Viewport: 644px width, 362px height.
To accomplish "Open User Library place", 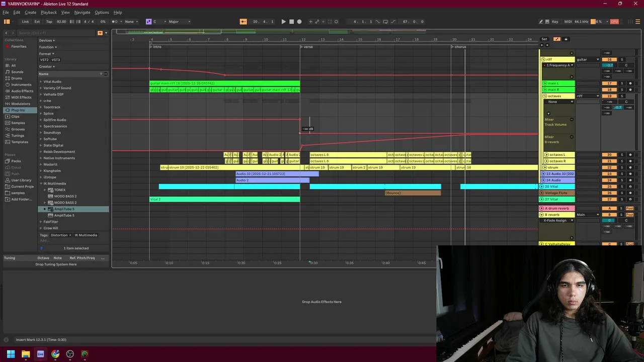I will tap(21, 180).
